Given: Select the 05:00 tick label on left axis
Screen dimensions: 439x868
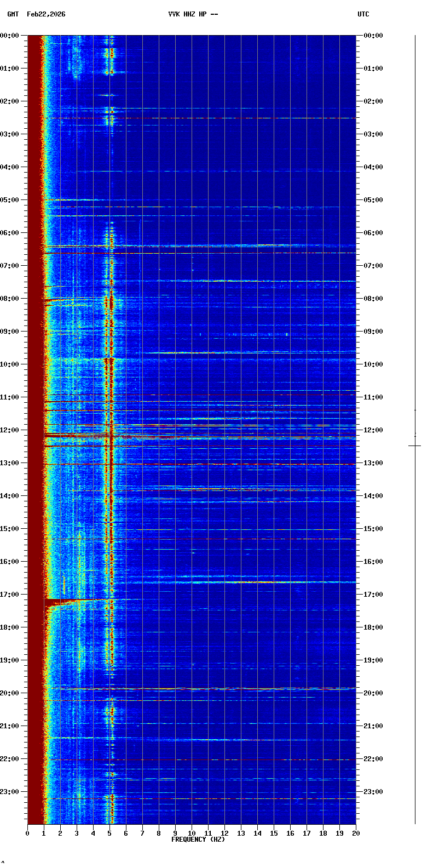Looking at the screenshot, I should pos(9,200).
